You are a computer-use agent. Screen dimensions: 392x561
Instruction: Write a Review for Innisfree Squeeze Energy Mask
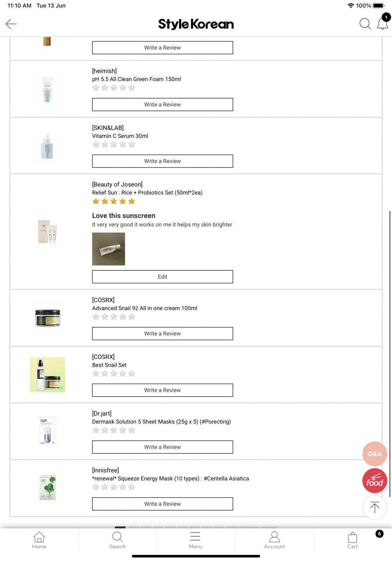(x=162, y=504)
